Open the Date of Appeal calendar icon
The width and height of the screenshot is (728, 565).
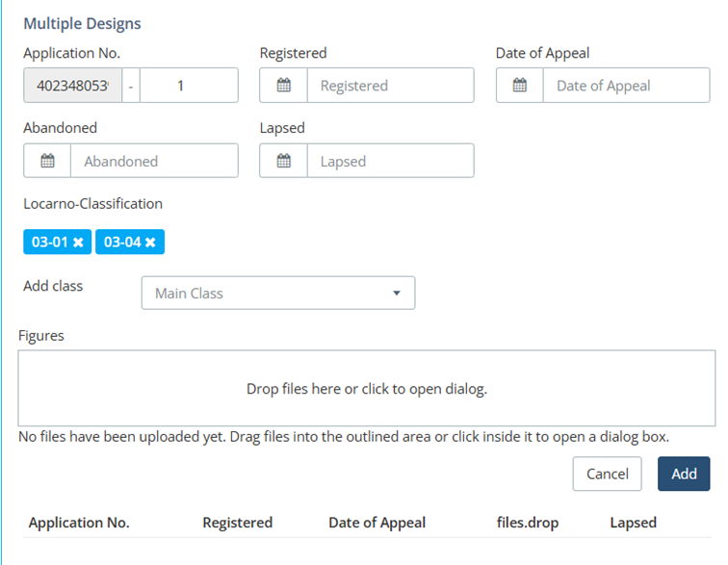(x=520, y=86)
